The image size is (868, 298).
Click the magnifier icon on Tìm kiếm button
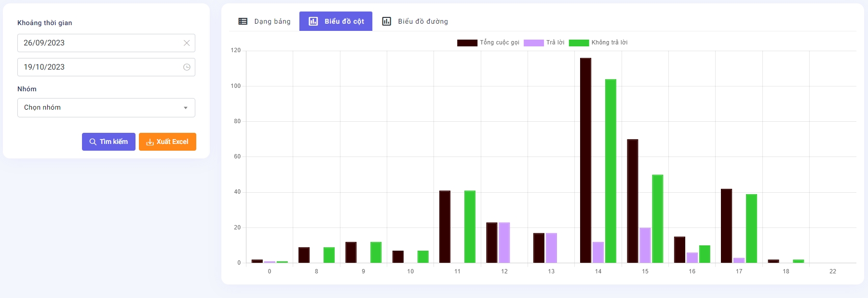click(x=93, y=142)
